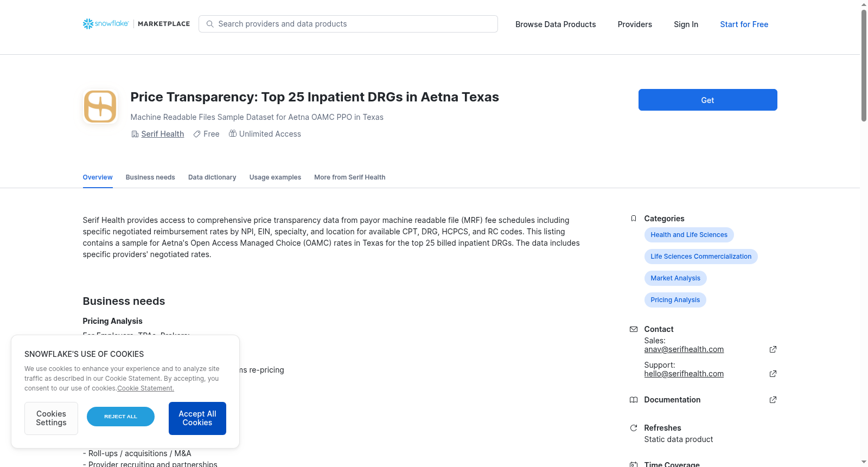Click the Unlimited Access label
Image resolution: width=868 pixels, height=467 pixels.
pos(270,134)
